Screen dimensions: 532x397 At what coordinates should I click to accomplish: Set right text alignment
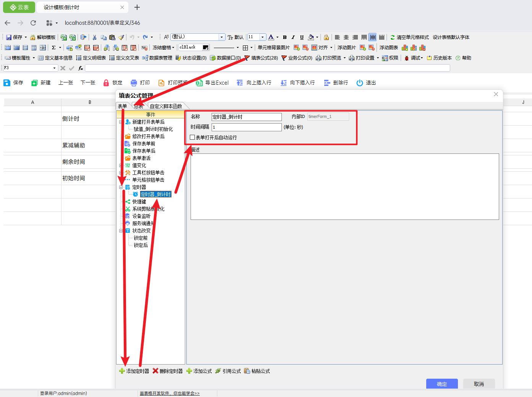(x=355, y=37)
